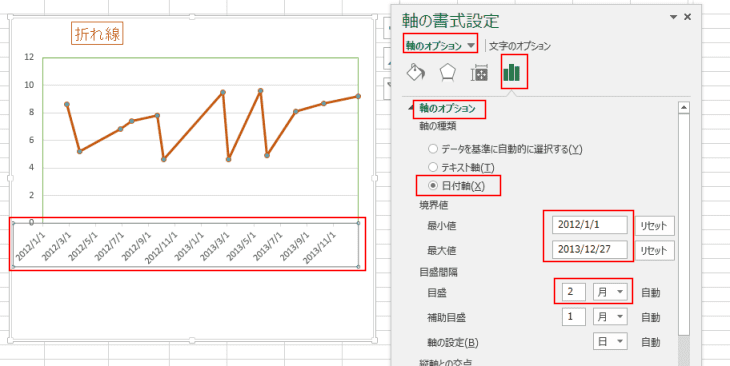The width and height of the screenshot is (730, 366).
Task: Select テキスト軸 radio button
Action: click(433, 167)
